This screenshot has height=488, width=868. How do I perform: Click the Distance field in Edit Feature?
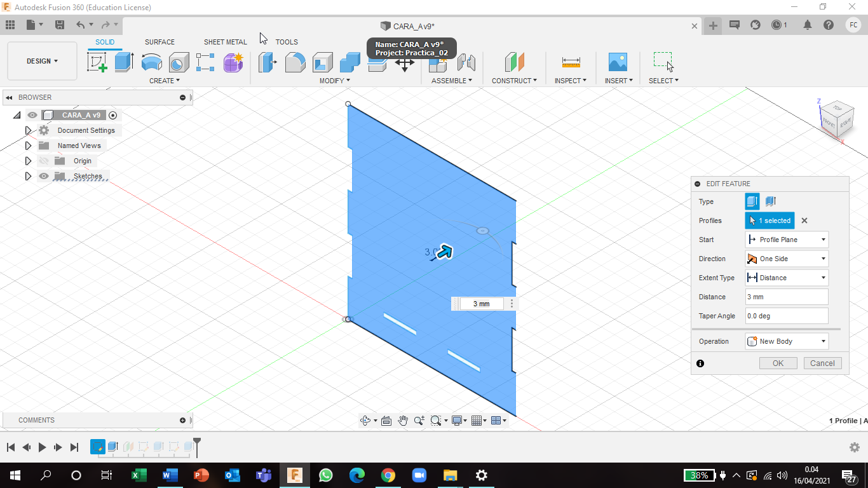787,297
